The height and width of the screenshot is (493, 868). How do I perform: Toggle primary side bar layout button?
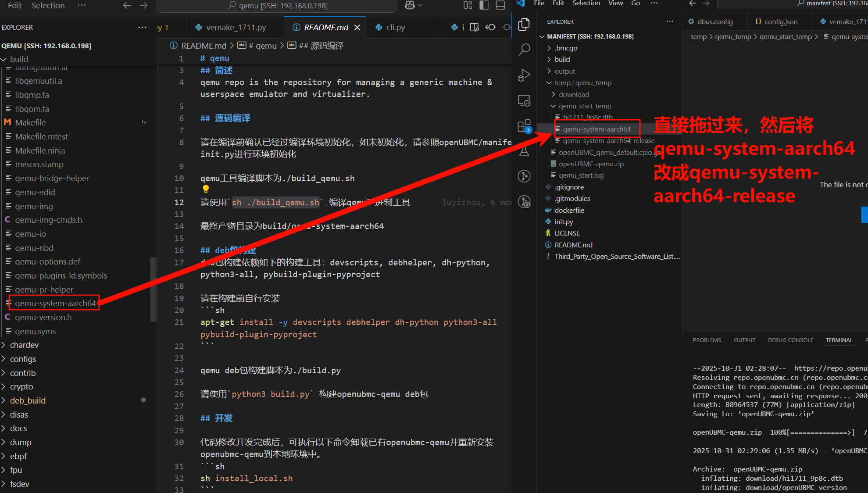484,5
